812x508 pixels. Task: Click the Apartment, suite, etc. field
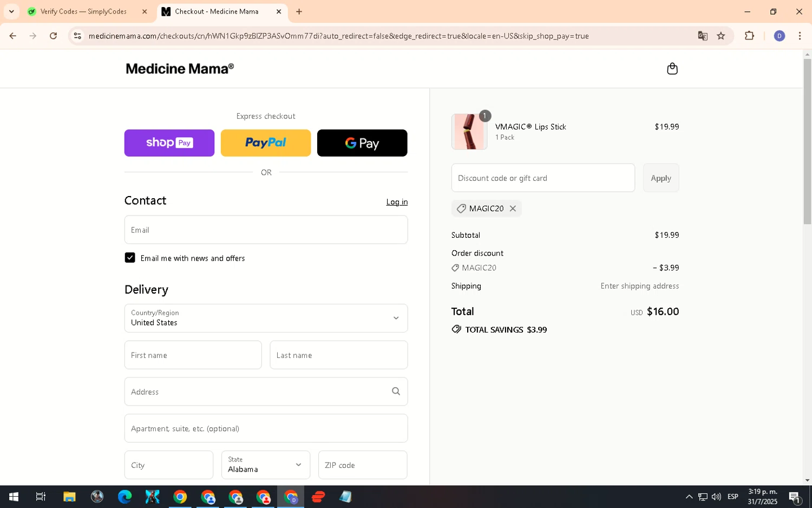click(266, 428)
